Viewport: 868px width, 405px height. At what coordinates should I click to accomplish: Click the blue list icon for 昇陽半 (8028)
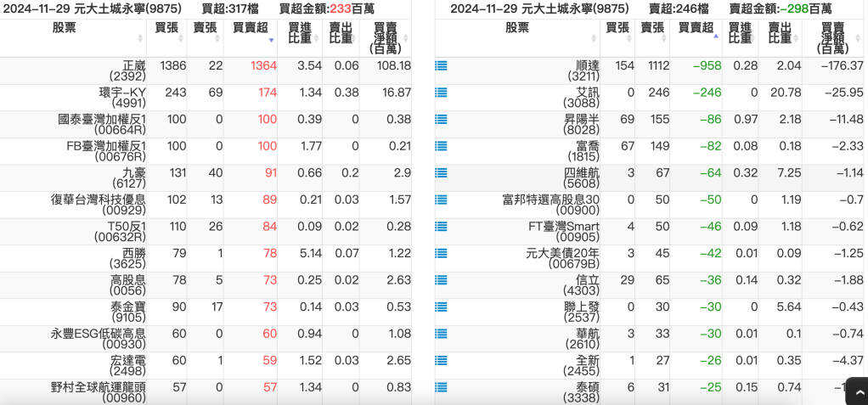[441, 119]
